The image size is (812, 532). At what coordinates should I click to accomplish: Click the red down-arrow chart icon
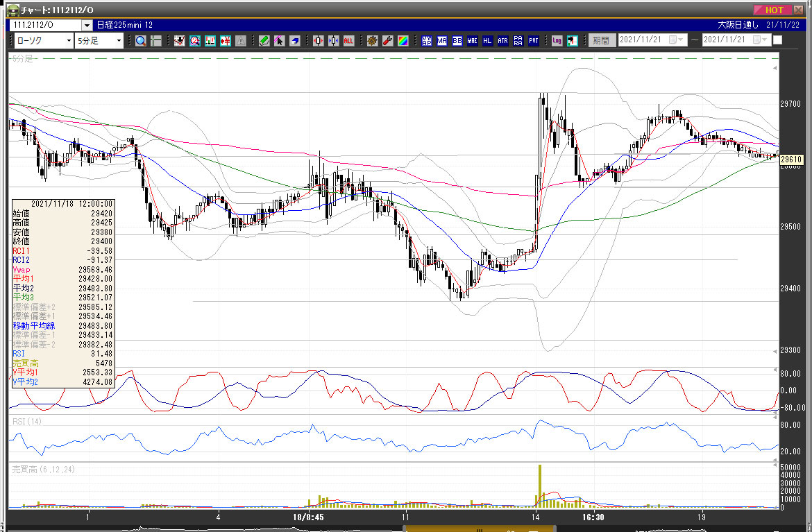click(x=180, y=40)
